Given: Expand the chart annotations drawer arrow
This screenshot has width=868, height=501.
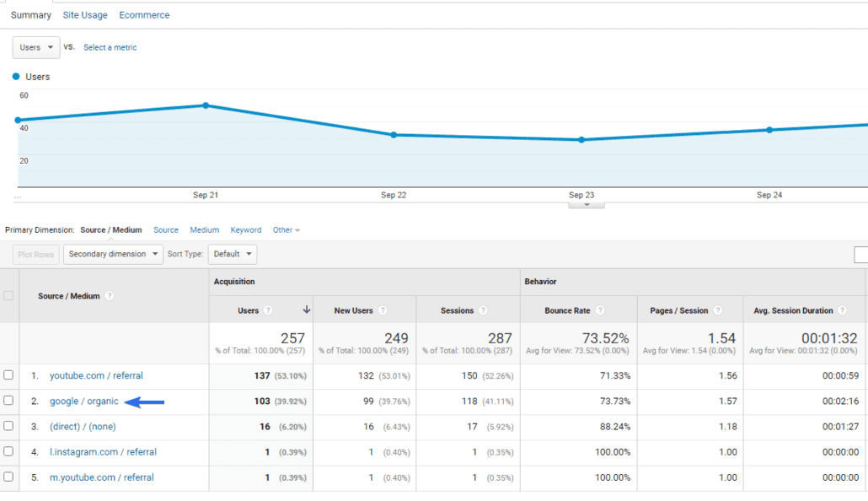Looking at the screenshot, I should click(587, 205).
